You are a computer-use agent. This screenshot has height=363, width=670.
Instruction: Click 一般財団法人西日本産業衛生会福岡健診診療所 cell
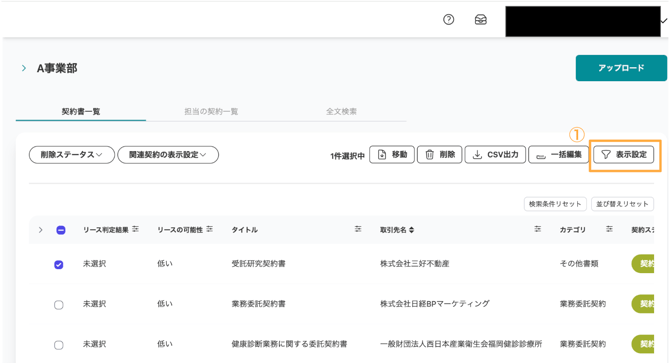coord(461,344)
